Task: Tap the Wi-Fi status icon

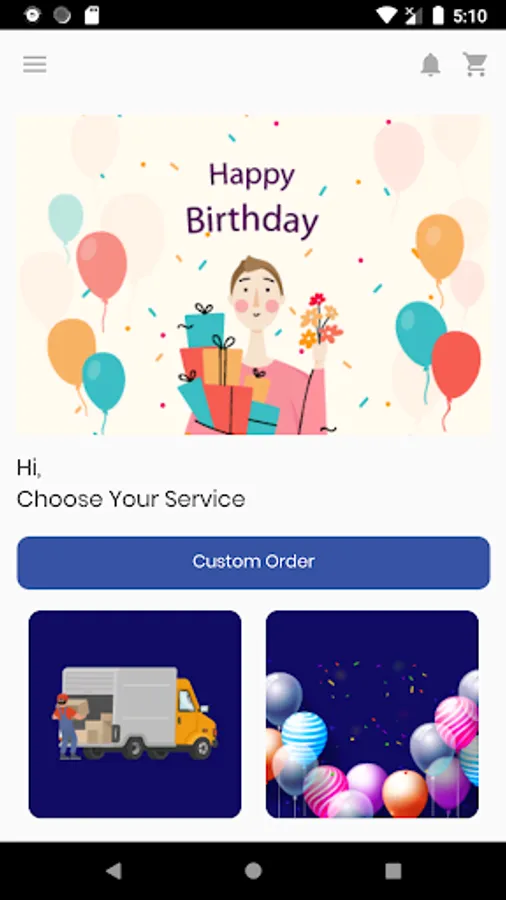Action: coord(387,15)
